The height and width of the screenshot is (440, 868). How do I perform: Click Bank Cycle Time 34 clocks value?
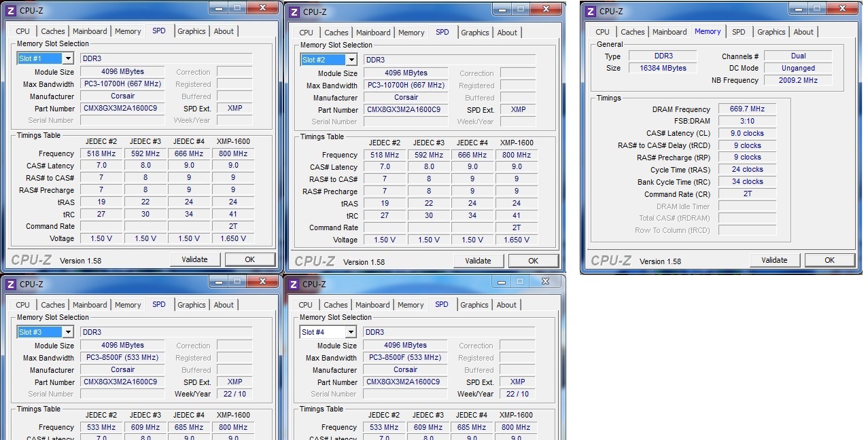747,181
